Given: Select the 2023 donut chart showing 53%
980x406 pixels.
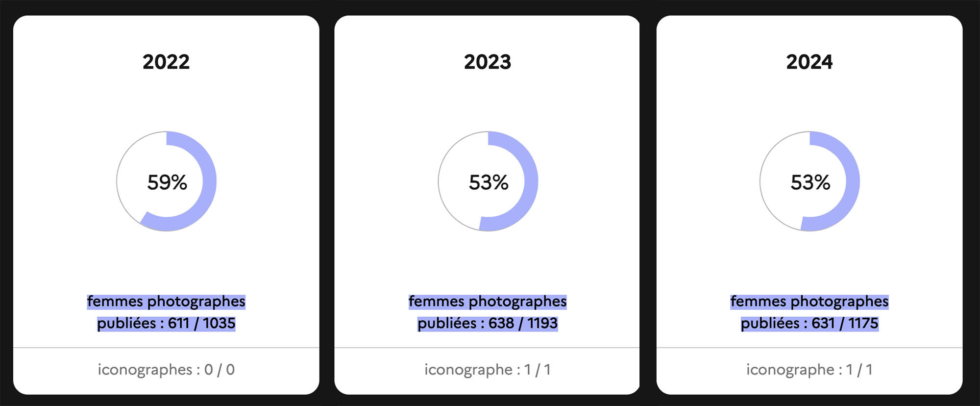Looking at the screenshot, I should (488, 181).
